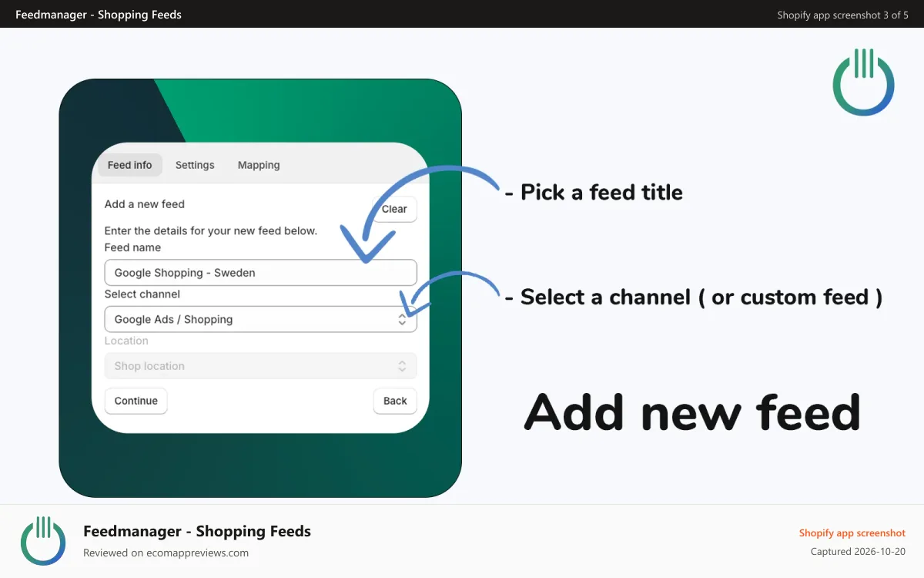Click the 'Add a new feed' heading text
Image resolution: width=924 pixels, height=578 pixels.
[x=145, y=204]
